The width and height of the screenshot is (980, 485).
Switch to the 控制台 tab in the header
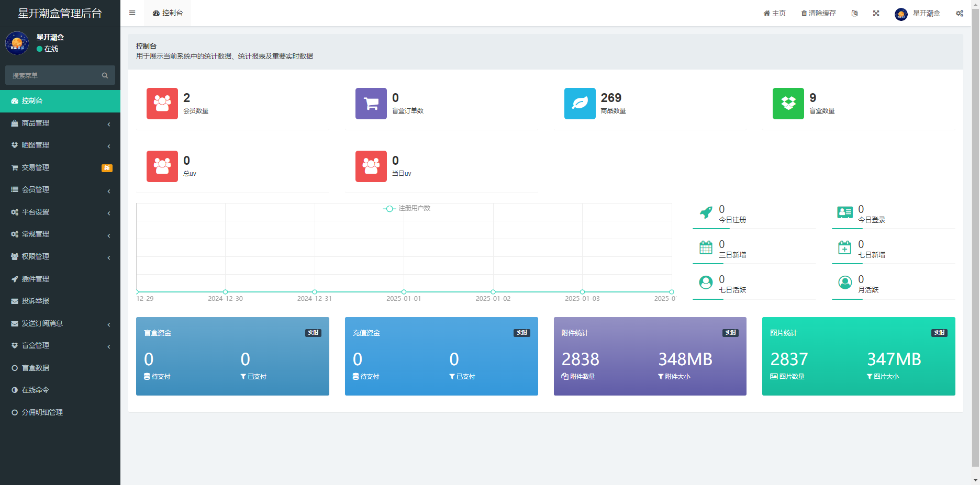pyautogui.click(x=168, y=13)
